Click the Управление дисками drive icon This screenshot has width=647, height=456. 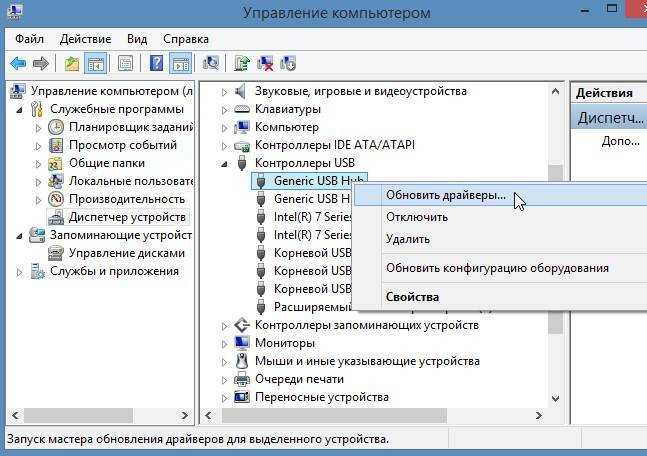click(x=56, y=253)
